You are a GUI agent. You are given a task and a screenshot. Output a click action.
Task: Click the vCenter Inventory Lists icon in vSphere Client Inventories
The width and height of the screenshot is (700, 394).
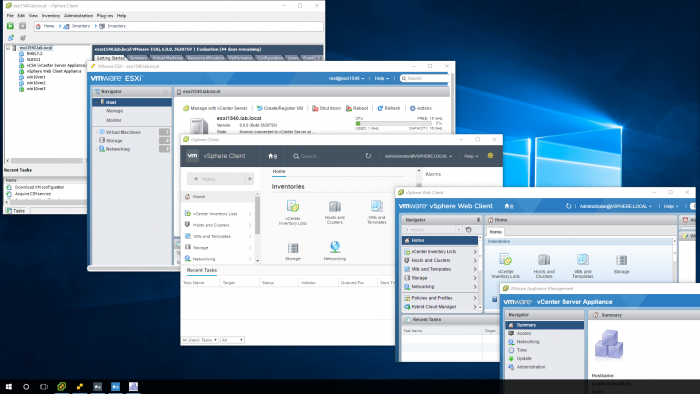pyautogui.click(x=293, y=206)
